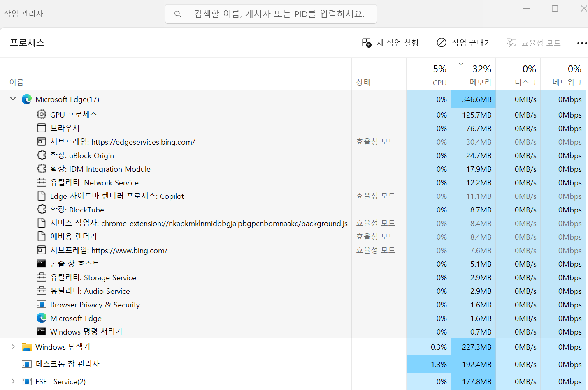Click the 346.6MB memory cell

click(474, 99)
